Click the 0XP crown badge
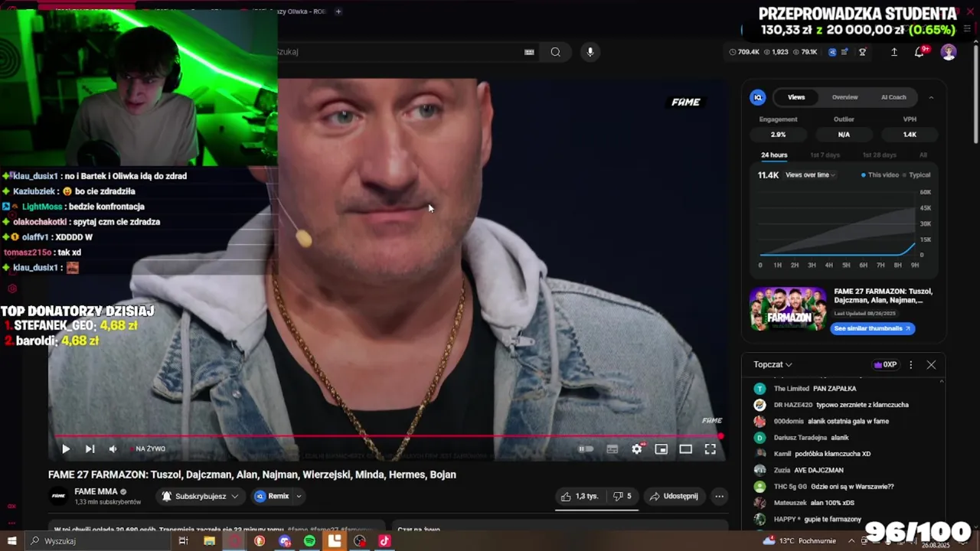 [x=885, y=365]
